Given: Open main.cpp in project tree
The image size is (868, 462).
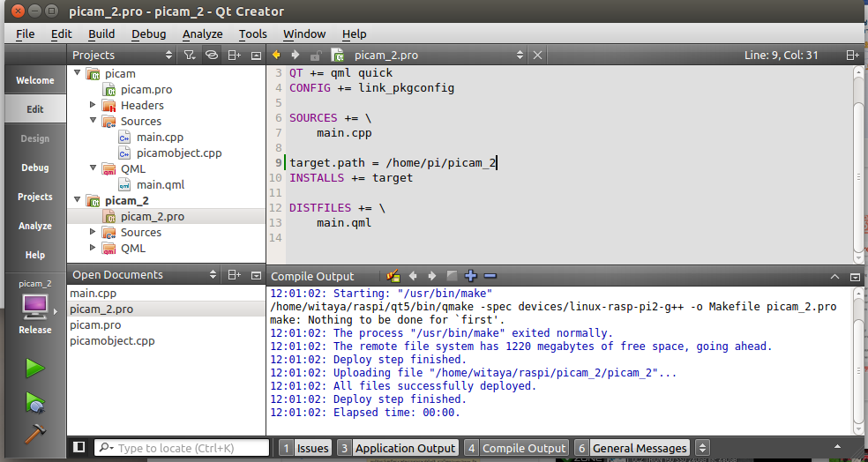Looking at the screenshot, I should coord(160,138).
